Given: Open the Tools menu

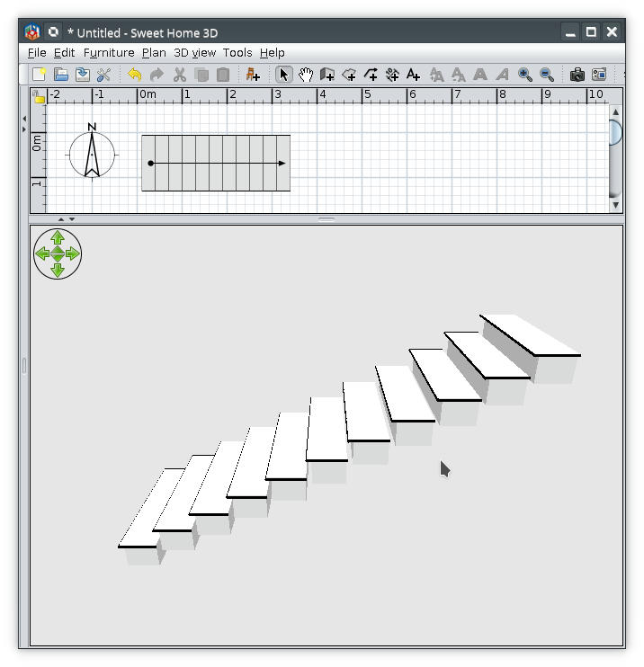Looking at the screenshot, I should click(x=237, y=53).
